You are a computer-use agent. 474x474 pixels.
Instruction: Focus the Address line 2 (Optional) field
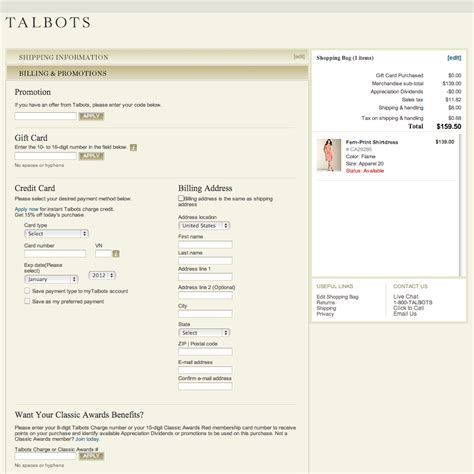[x=205, y=295]
